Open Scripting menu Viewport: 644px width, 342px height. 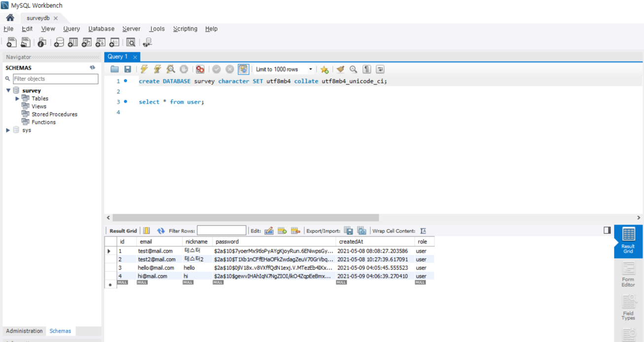coord(185,29)
